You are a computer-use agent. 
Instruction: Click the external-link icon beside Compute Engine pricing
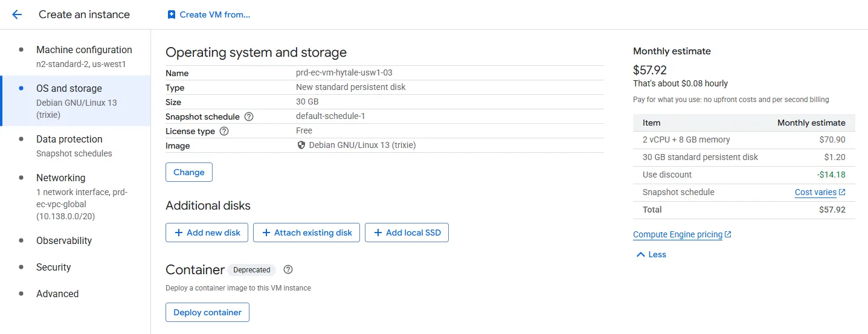pos(728,234)
